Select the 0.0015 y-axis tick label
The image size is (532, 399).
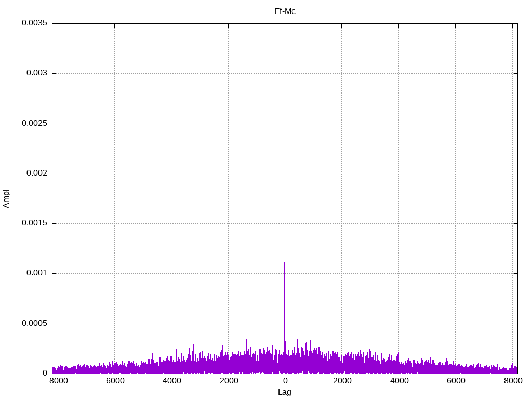click(35, 223)
